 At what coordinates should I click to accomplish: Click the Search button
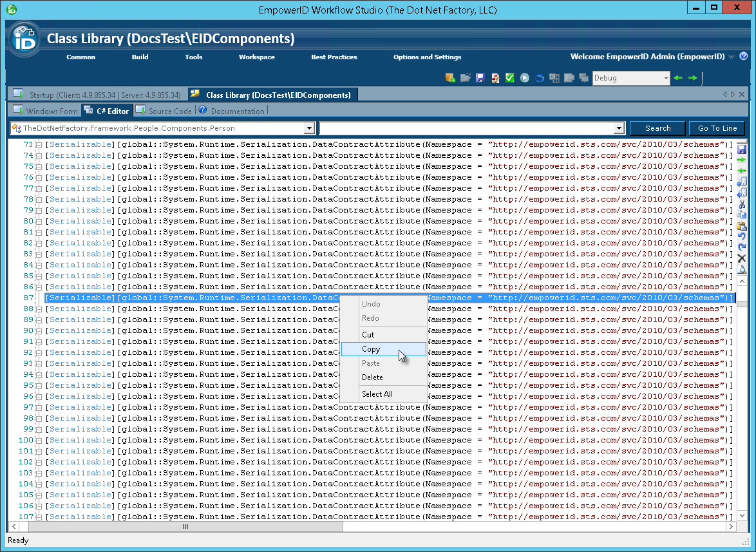point(657,128)
